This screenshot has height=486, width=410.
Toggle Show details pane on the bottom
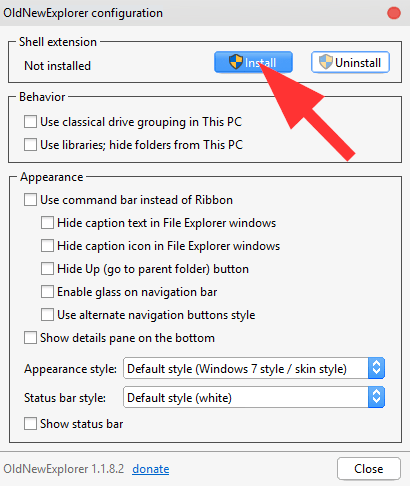click(x=30, y=338)
